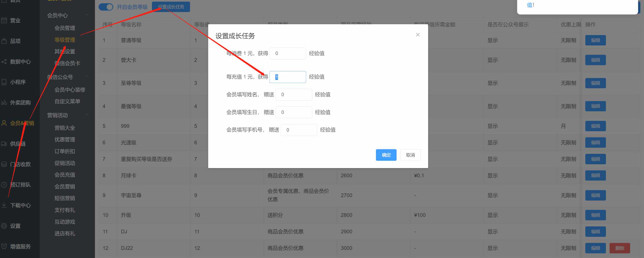
Task: Open 互动游戏 menu item
Action: (x=65, y=222)
